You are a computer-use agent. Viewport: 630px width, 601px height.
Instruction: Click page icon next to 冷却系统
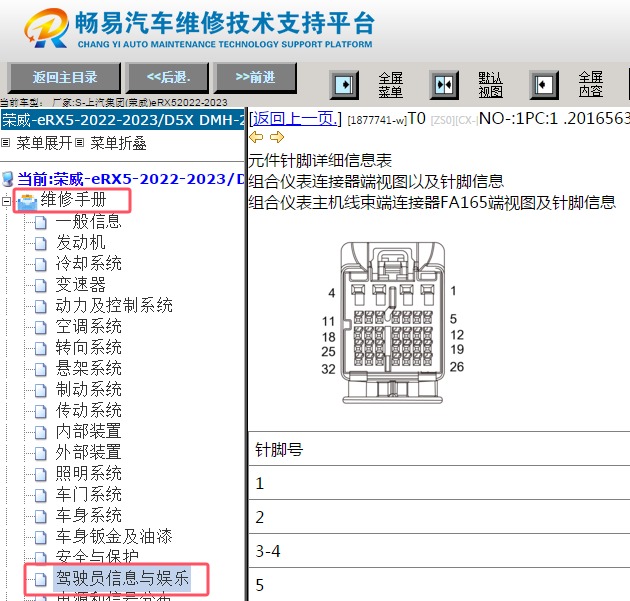[41, 264]
